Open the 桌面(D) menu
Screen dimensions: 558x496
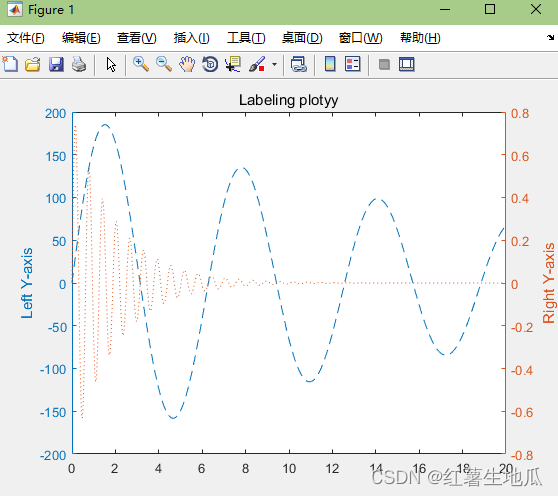click(302, 38)
